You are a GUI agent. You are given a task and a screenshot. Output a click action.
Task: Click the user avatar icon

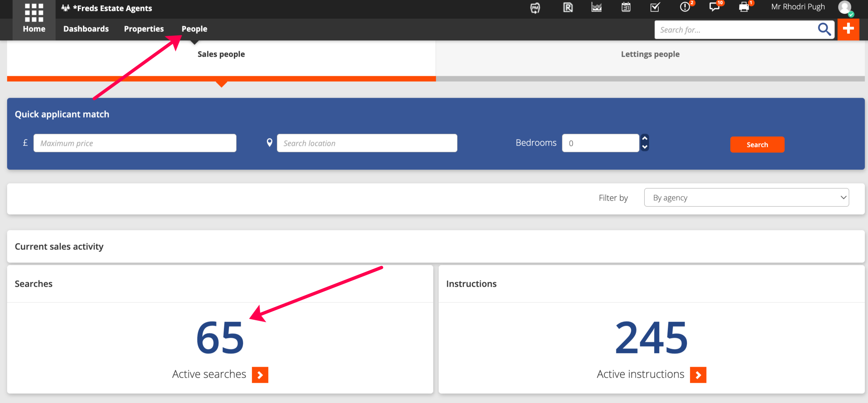coord(845,8)
